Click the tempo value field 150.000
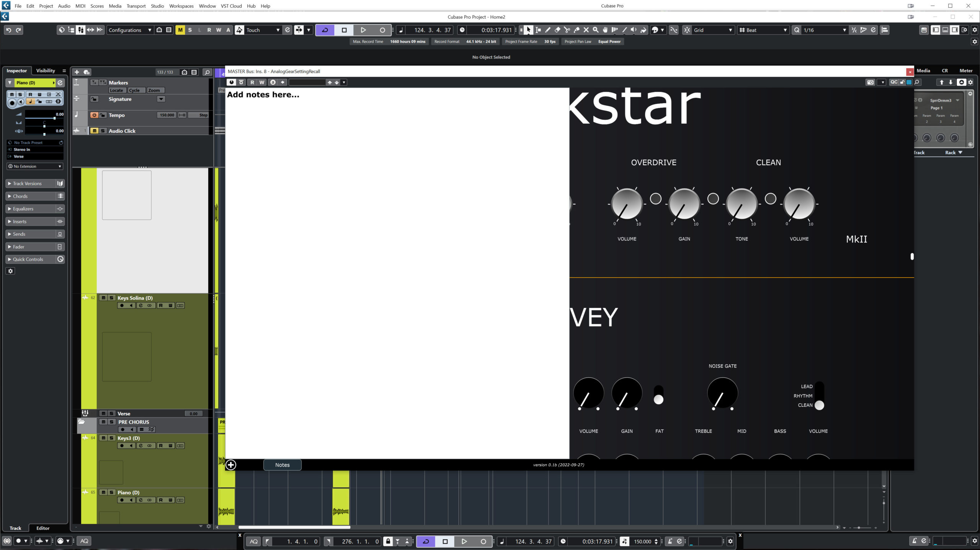The image size is (980, 550). 167,115
